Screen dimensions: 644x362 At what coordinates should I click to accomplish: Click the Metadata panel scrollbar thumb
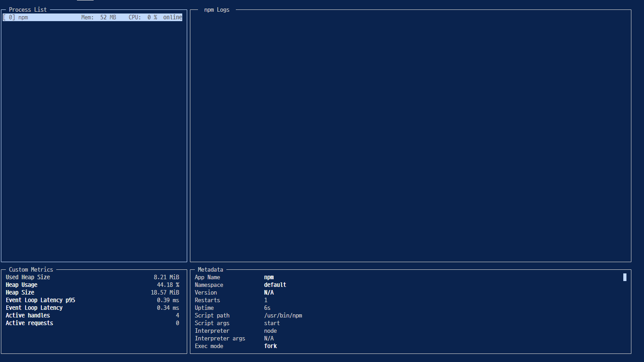[x=625, y=277]
